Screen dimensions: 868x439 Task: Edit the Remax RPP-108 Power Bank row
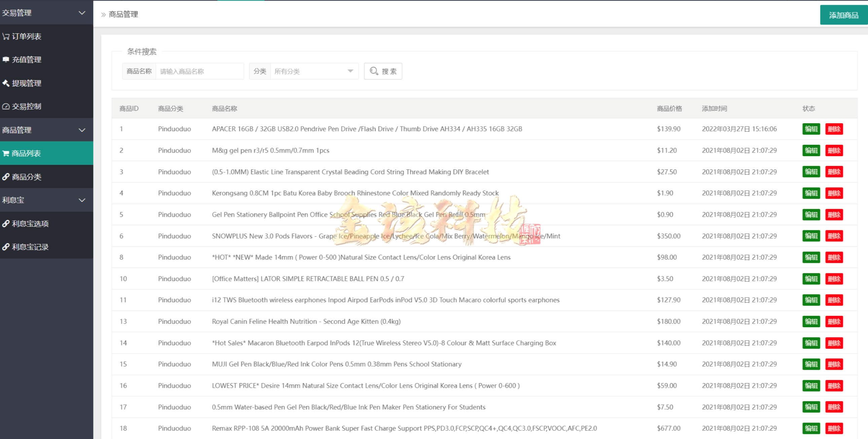pos(811,429)
